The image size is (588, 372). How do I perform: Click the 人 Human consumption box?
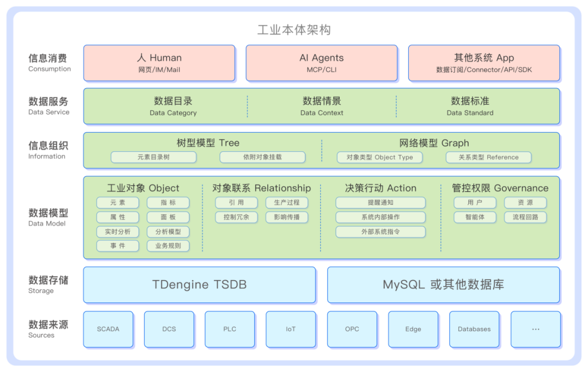pyautogui.click(x=160, y=63)
